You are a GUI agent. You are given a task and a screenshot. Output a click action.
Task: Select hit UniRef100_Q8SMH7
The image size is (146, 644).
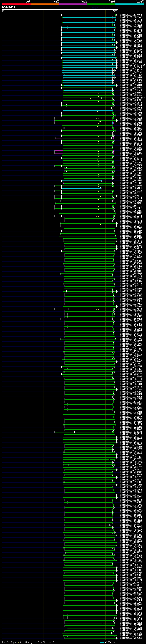[x=131, y=120]
